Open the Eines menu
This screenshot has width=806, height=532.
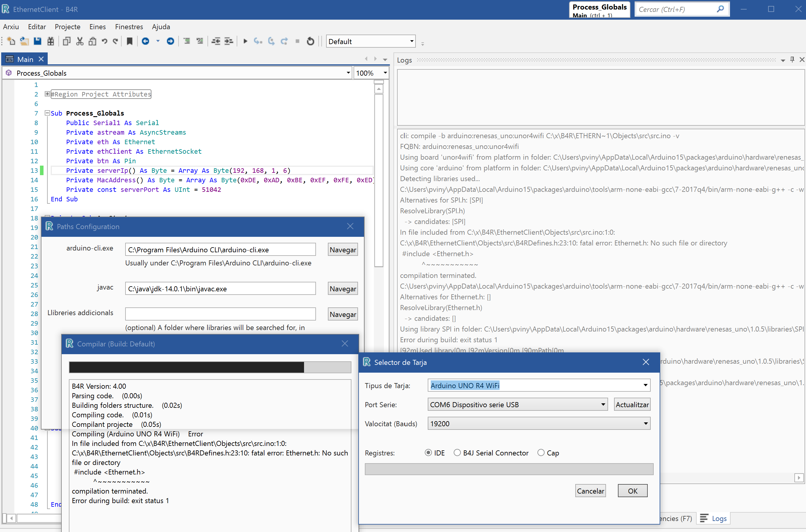point(97,27)
